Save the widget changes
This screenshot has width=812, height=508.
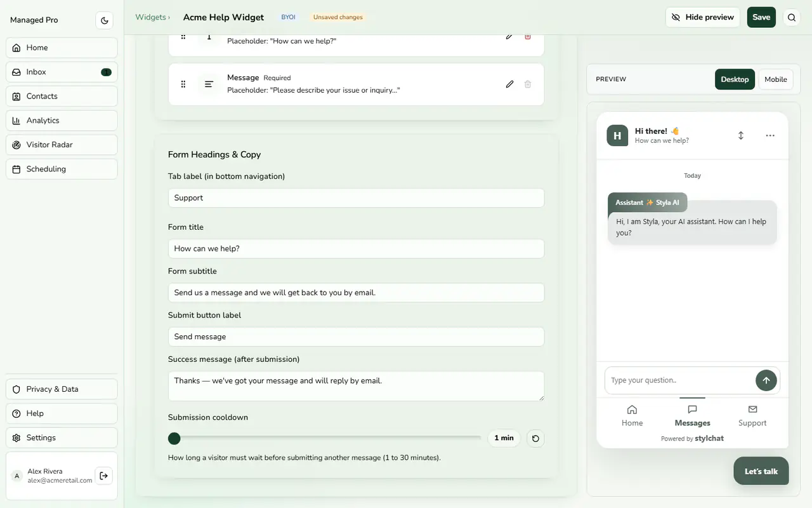tap(761, 17)
